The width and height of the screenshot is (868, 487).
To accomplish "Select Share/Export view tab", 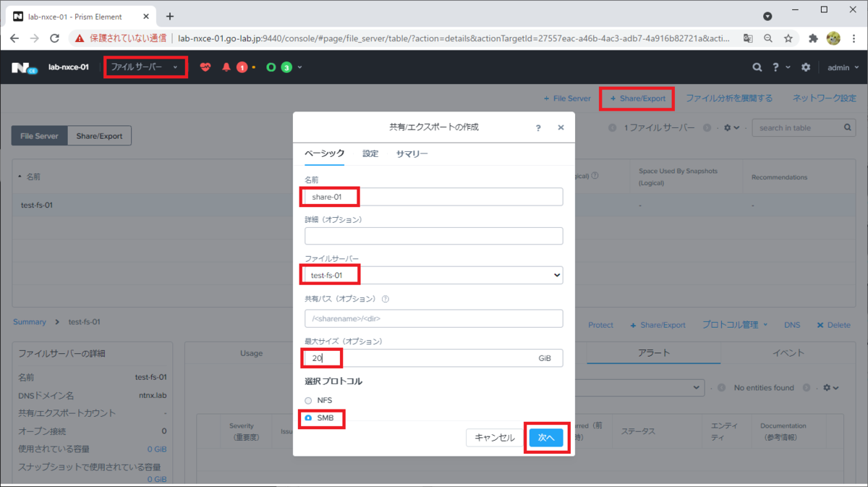I will pyautogui.click(x=99, y=135).
